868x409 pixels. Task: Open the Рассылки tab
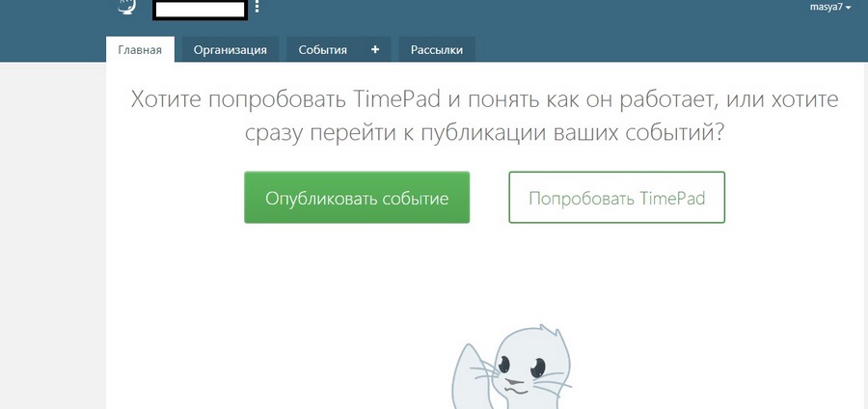[x=437, y=50]
